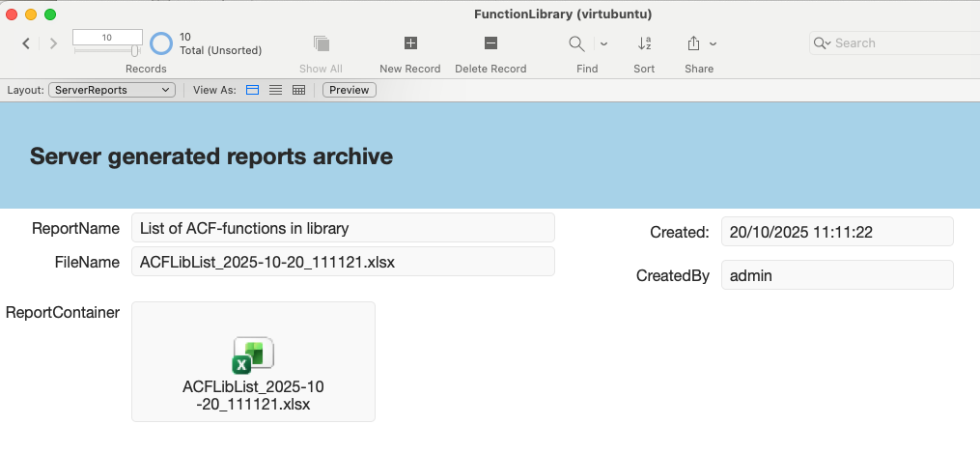
Task: Switch to Table view
Action: pos(298,90)
